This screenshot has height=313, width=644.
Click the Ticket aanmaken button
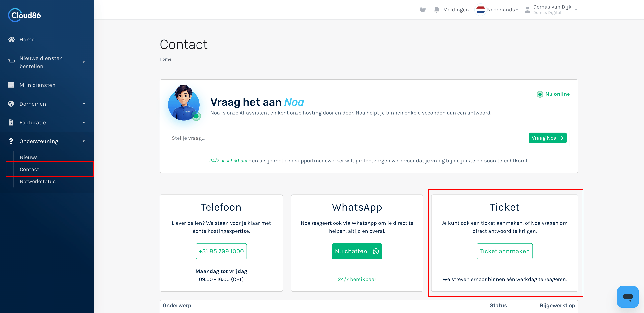tap(504, 251)
